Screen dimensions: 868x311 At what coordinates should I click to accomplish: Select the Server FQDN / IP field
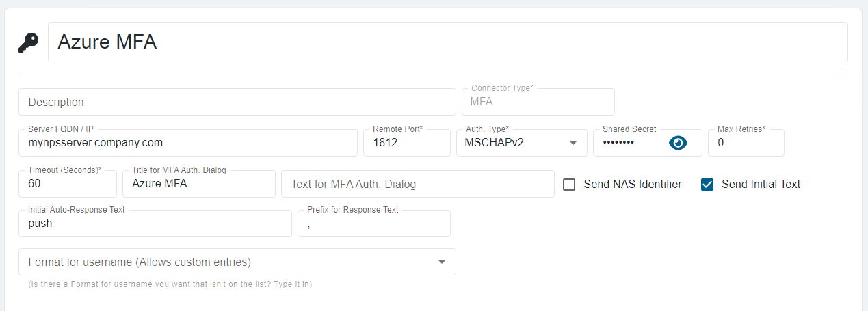point(187,144)
